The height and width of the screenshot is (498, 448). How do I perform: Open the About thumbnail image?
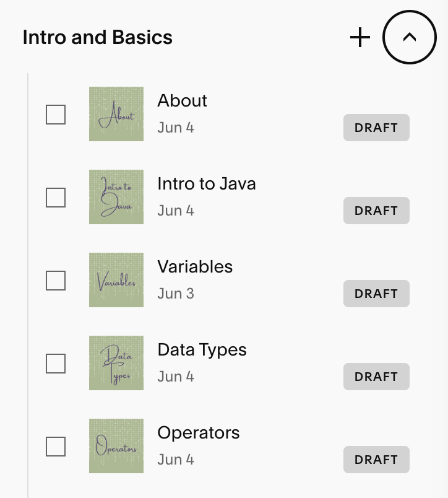[116, 114]
